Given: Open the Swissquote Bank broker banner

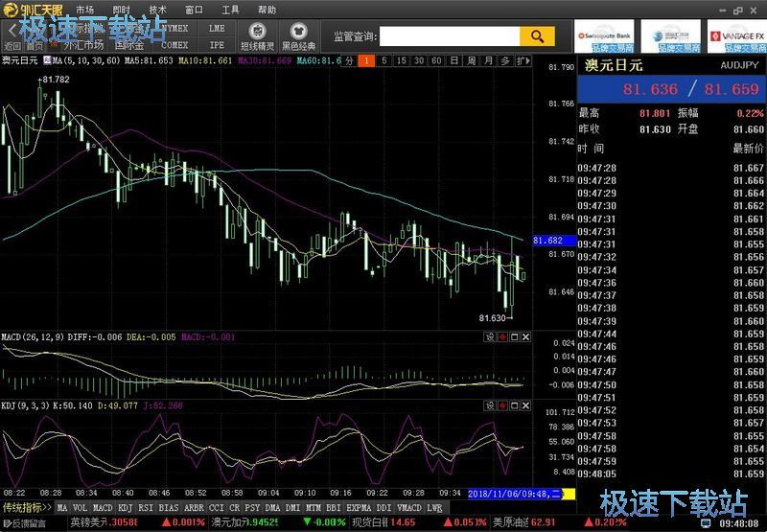Looking at the screenshot, I should click(604, 36).
